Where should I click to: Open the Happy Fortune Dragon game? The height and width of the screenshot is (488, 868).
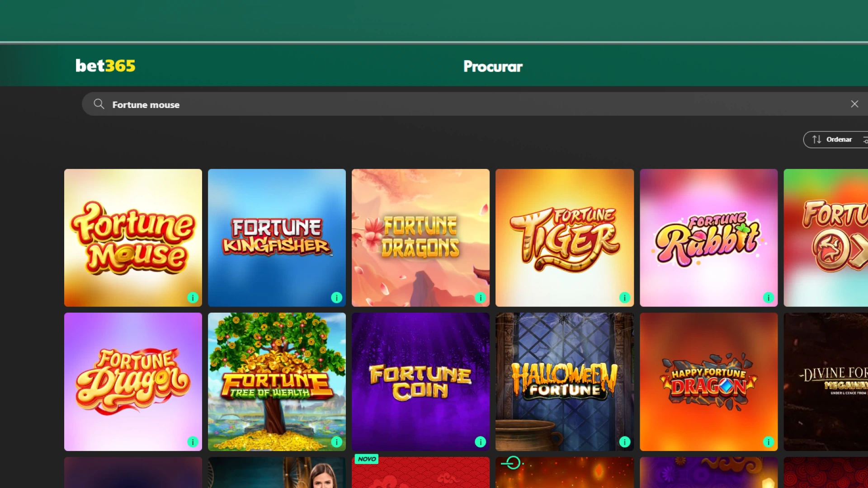click(709, 382)
